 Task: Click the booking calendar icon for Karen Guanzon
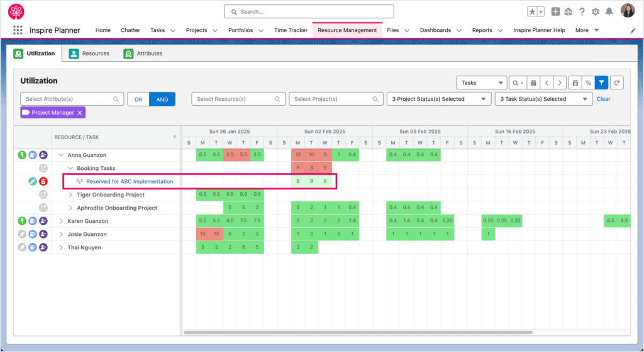tap(33, 221)
